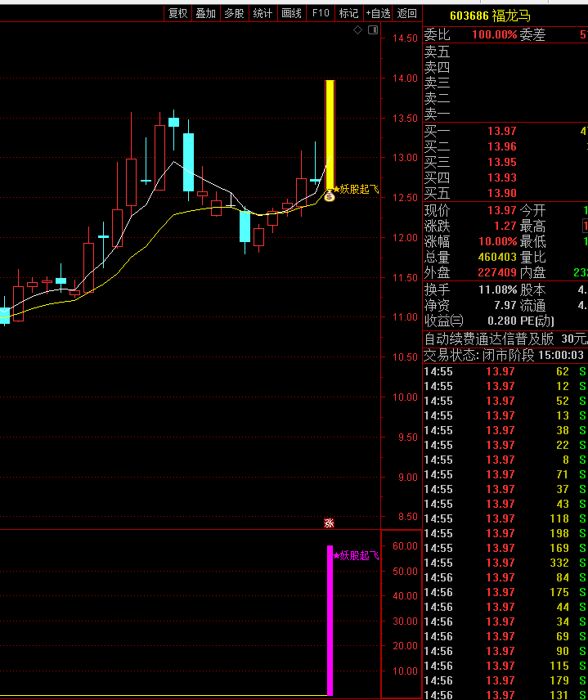Click the 标记 mark button
Screen dimensions: 588x700
tap(348, 13)
